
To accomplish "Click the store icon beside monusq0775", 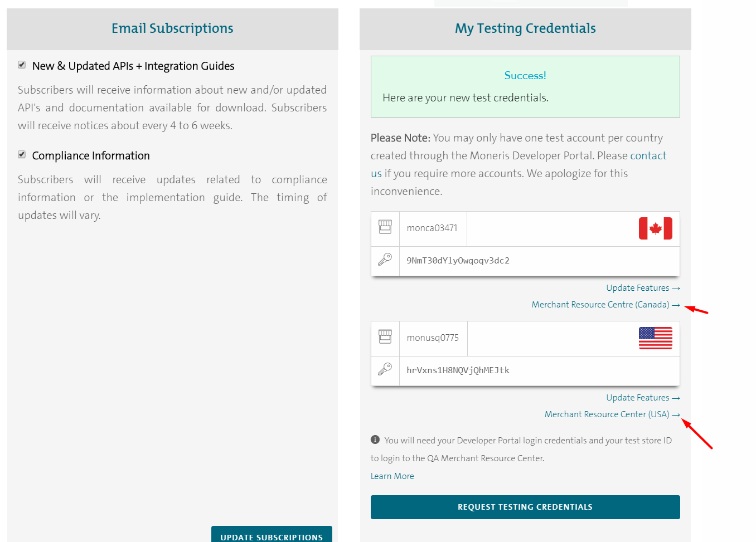I will (385, 336).
